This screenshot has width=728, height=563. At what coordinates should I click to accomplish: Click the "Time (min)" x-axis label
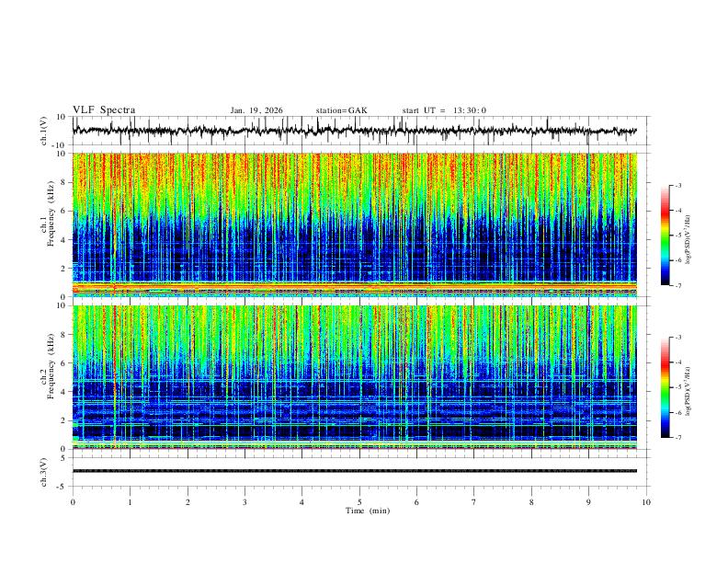[368, 511]
